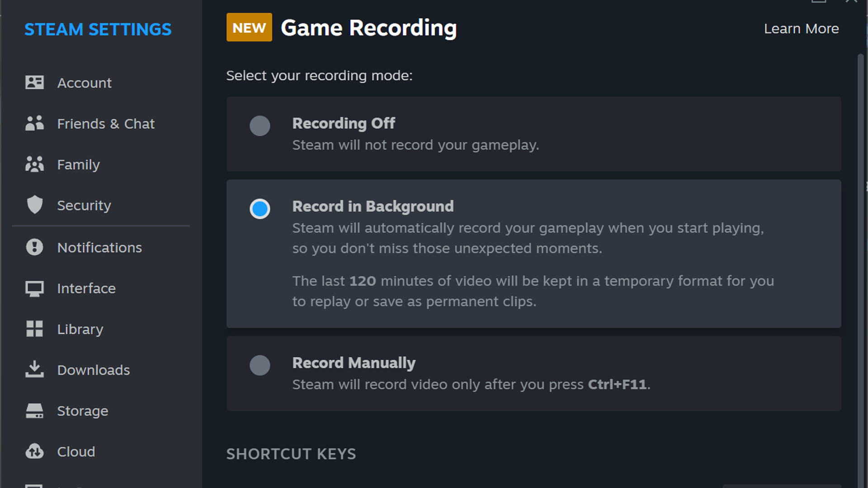Navigate to Downloads settings
Image resolution: width=868 pixels, height=488 pixels.
(93, 370)
